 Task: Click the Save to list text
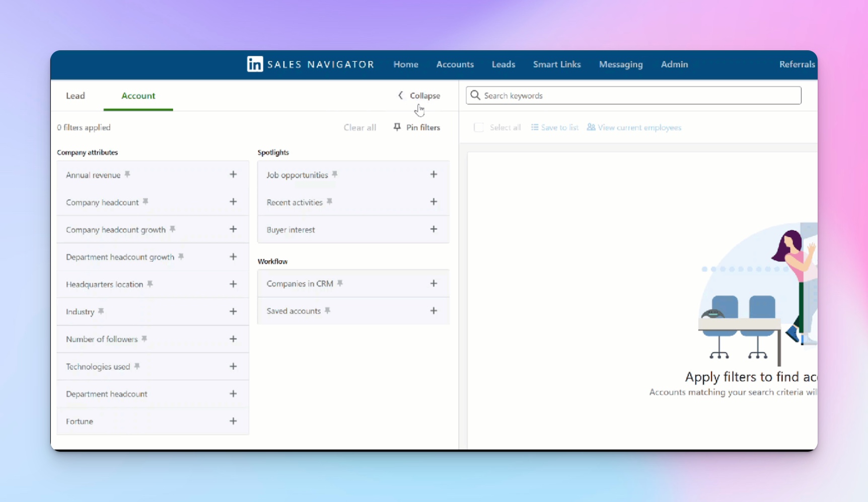coord(560,127)
